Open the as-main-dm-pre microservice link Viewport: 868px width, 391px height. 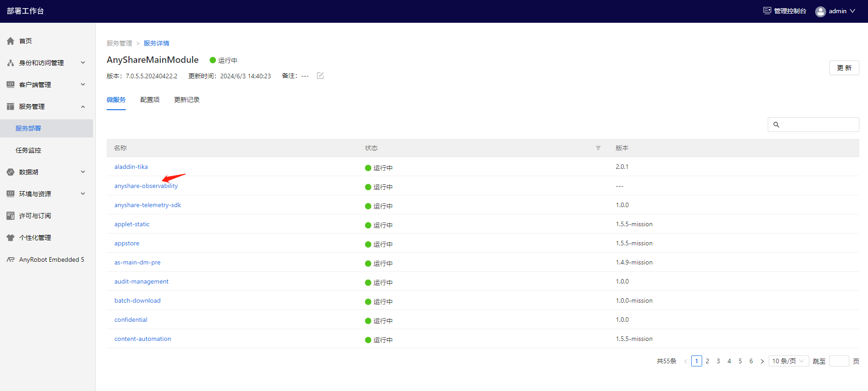pyautogui.click(x=138, y=262)
